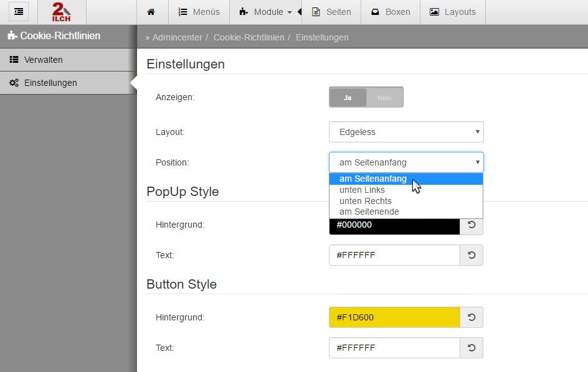Reset the Button Text color
588x372 pixels.
472,348
